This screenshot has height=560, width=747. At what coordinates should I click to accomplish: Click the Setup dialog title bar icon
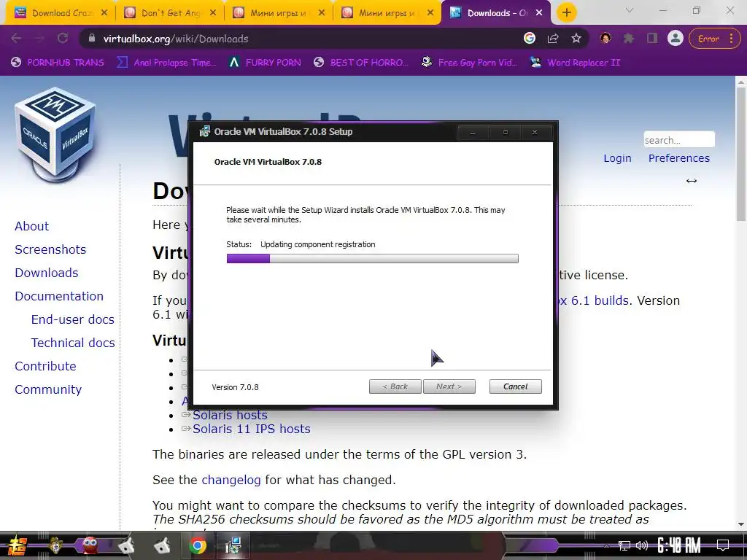pos(204,131)
